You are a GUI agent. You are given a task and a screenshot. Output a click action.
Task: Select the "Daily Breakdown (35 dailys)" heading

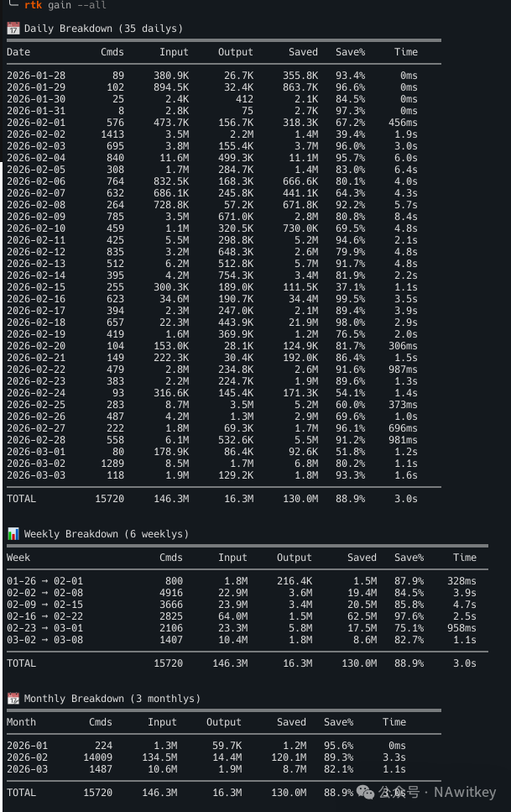103,29
